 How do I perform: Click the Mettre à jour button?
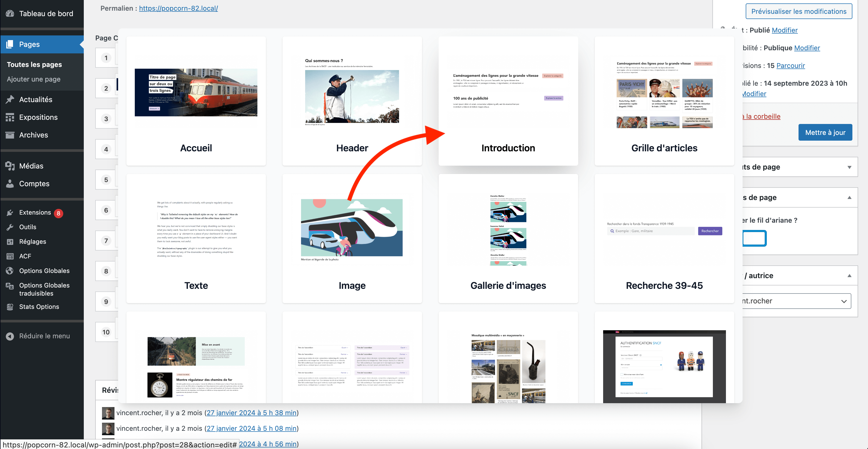825,133
